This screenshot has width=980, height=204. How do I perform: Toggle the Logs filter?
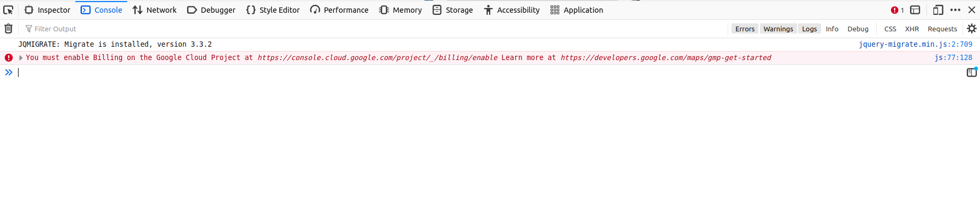809,29
